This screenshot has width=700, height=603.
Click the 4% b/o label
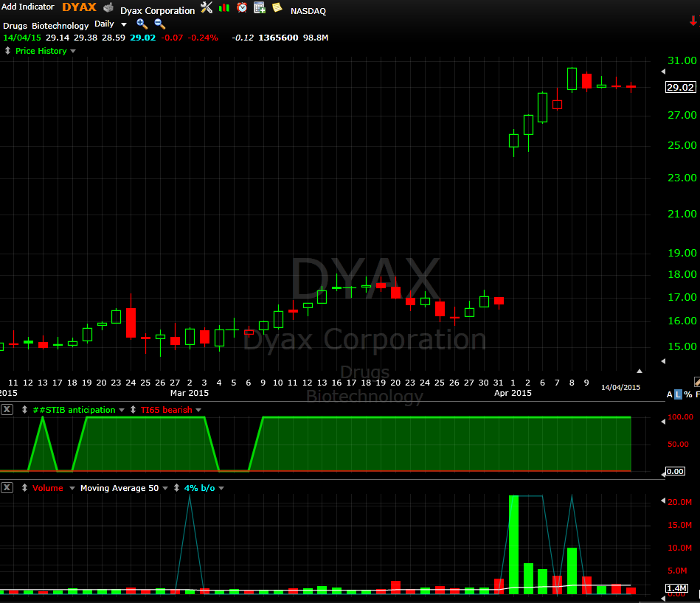pos(200,488)
